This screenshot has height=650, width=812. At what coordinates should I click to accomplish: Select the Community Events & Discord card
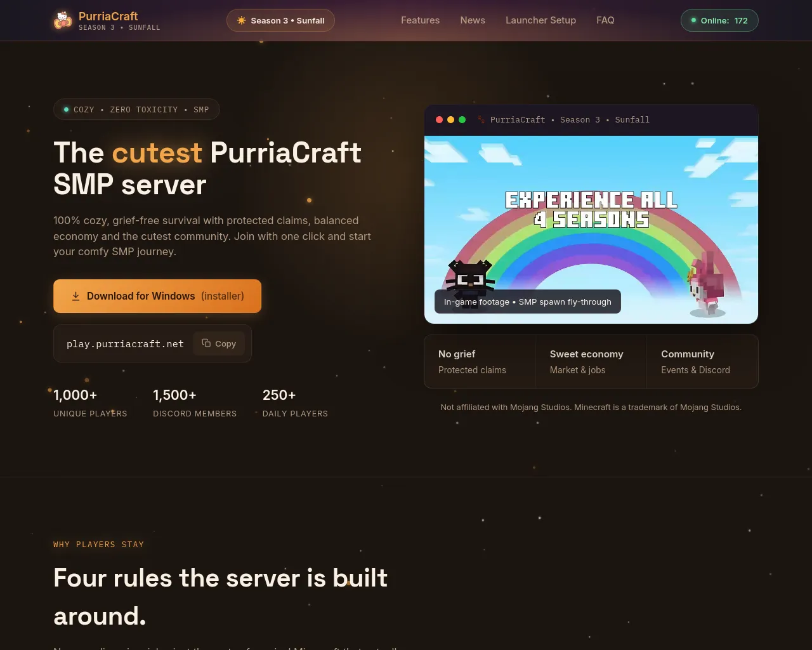click(702, 361)
